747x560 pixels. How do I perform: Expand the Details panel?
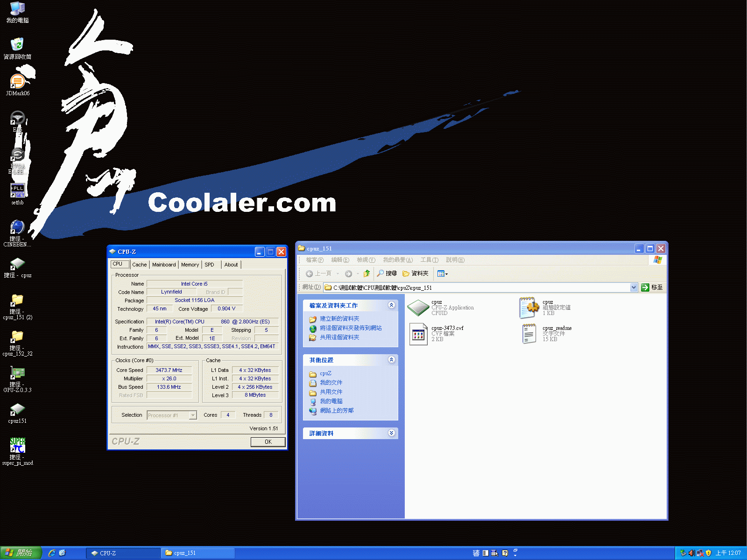pyautogui.click(x=391, y=433)
